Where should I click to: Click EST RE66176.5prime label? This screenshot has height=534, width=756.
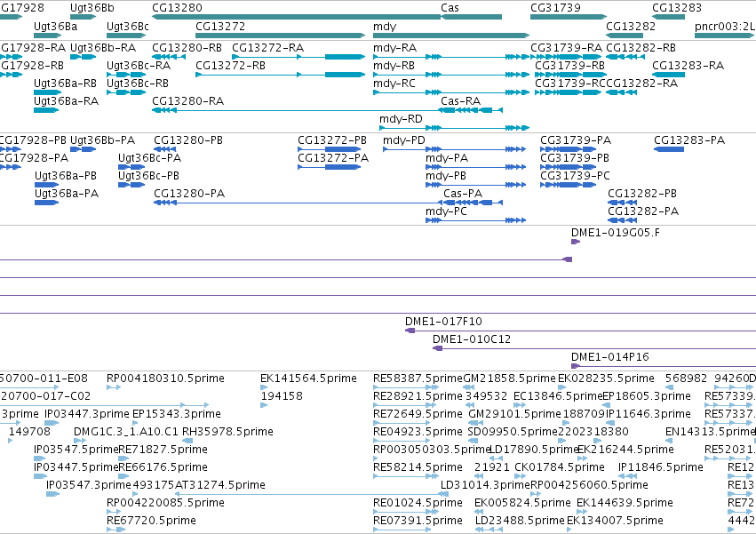(x=163, y=467)
